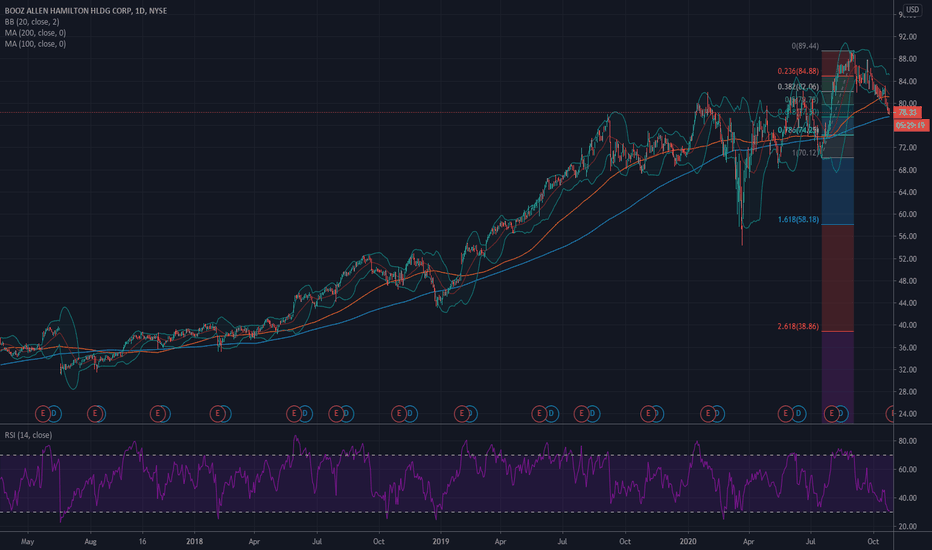Select the MA (200, close, 0) legend

point(35,33)
